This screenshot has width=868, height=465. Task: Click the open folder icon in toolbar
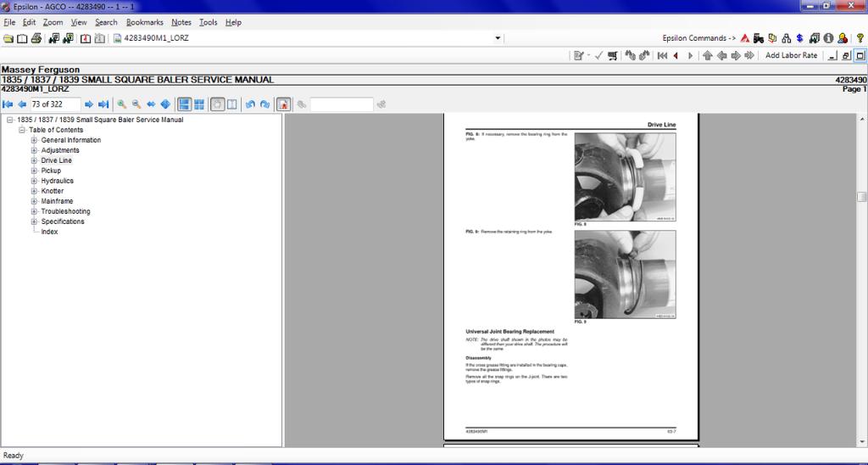(8, 38)
